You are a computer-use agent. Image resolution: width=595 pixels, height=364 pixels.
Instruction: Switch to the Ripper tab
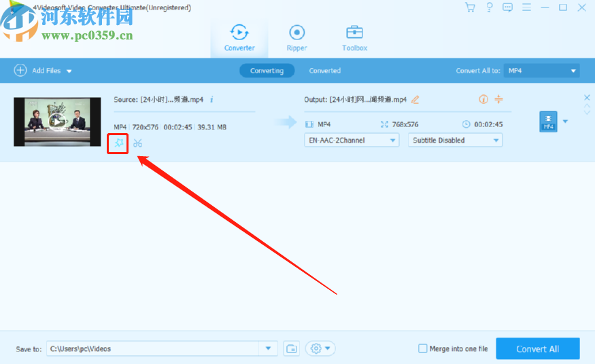tap(296, 37)
